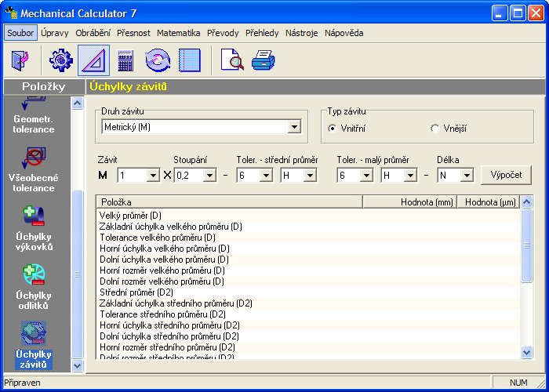Image resolution: width=549 pixels, height=392 pixels.
Task: Open Všeobecné tolerance sidebar item
Action: (33, 169)
